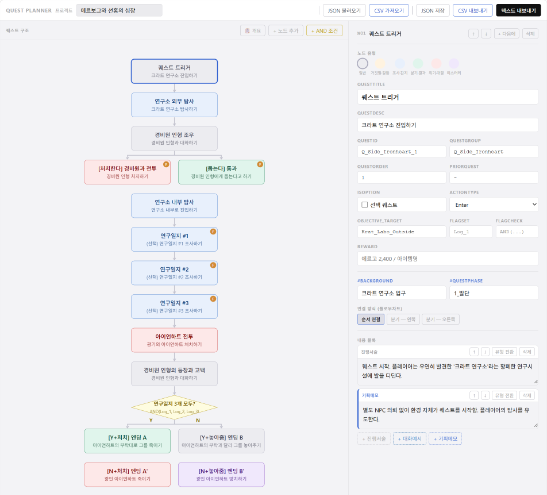547x495 pixels.
Task: Toggle the 선택 퀘스트 checkbox
Action: click(x=365, y=205)
